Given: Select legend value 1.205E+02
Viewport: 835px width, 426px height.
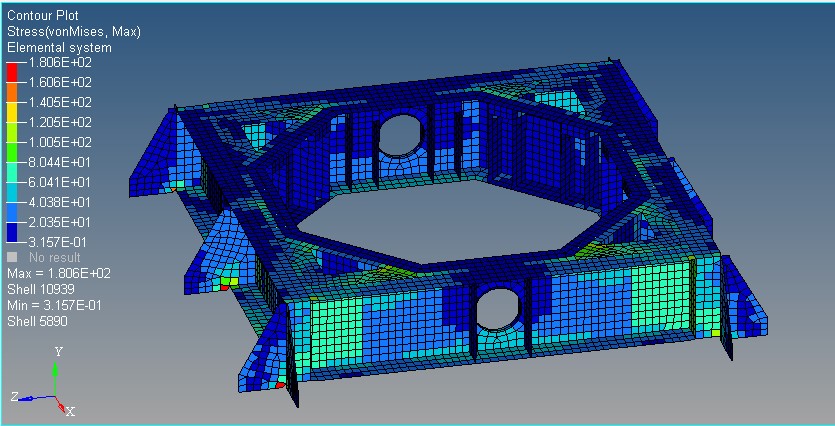Looking at the screenshot, I should point(59,122).
